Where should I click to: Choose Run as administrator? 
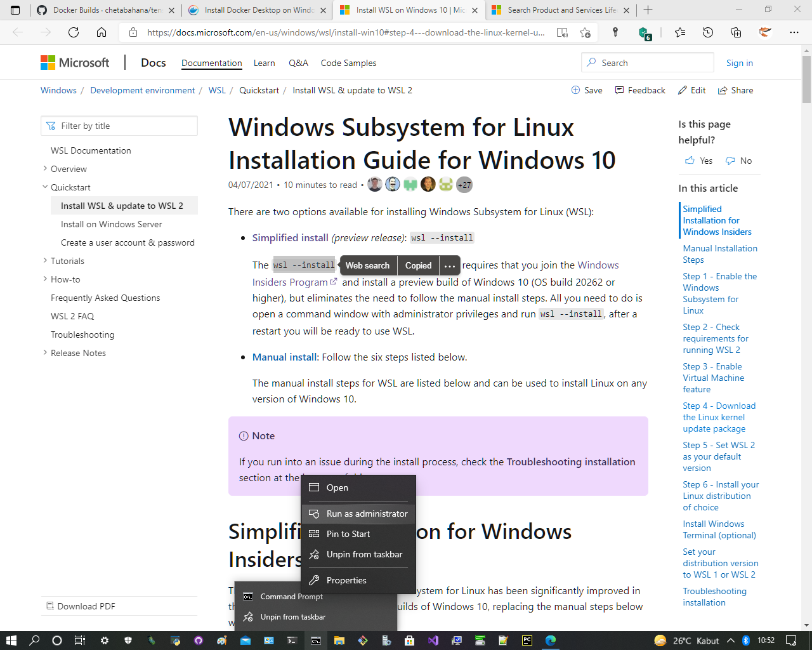358,514
